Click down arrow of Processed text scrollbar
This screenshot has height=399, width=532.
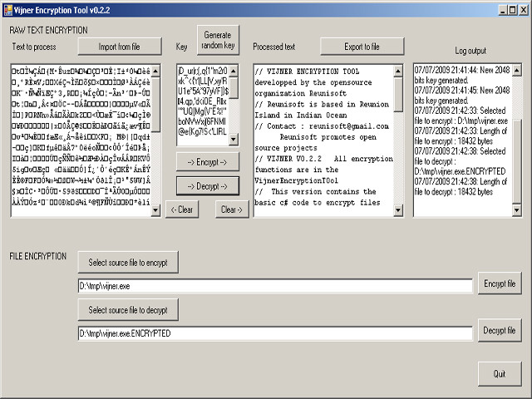[398, 210]
